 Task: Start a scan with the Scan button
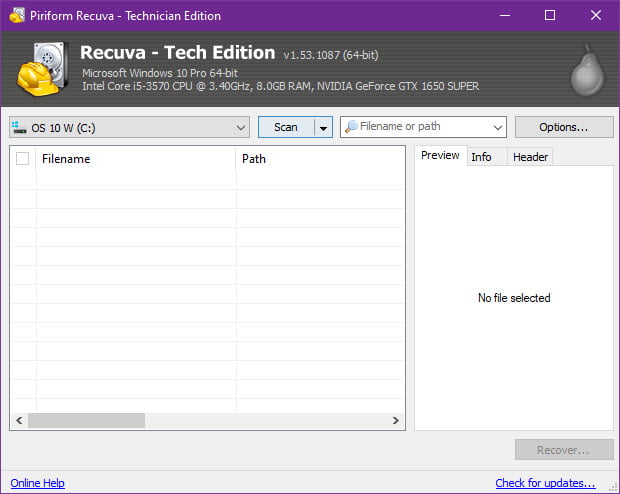tap(286, 127)
